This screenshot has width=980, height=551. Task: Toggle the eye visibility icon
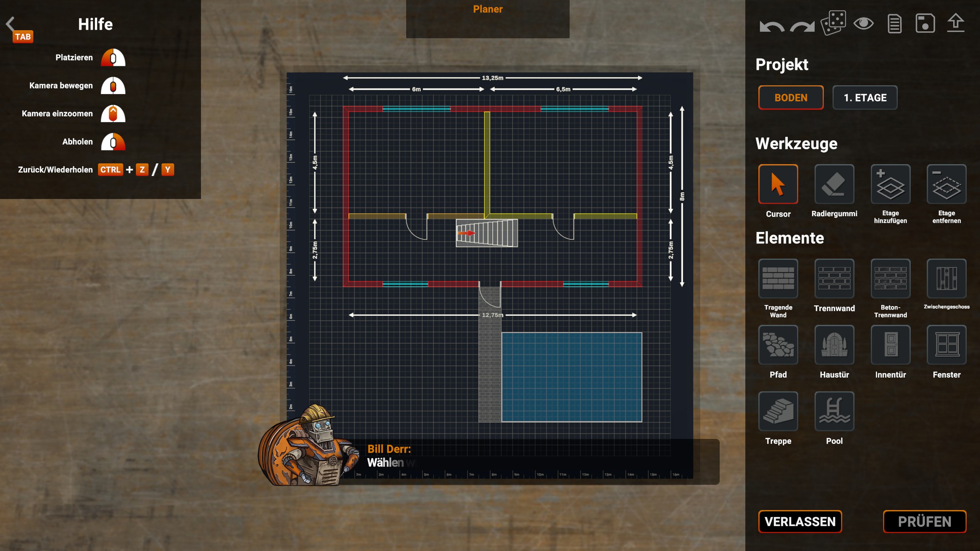[x=864, y=24]
